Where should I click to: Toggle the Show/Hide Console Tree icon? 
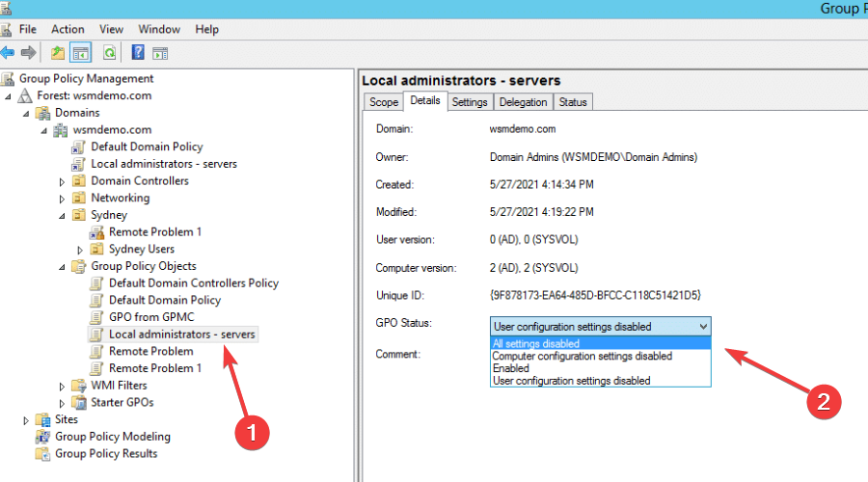81,53
